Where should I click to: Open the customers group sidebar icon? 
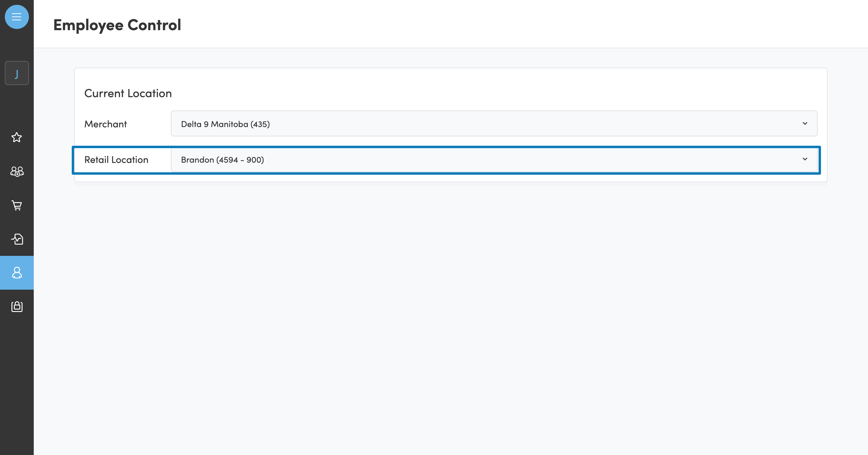click(17, 171)
